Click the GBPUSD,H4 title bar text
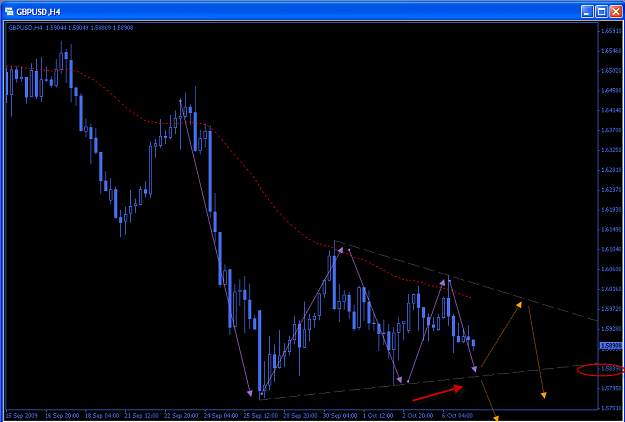This screenshot has width=625, height=422. [38, 12]
